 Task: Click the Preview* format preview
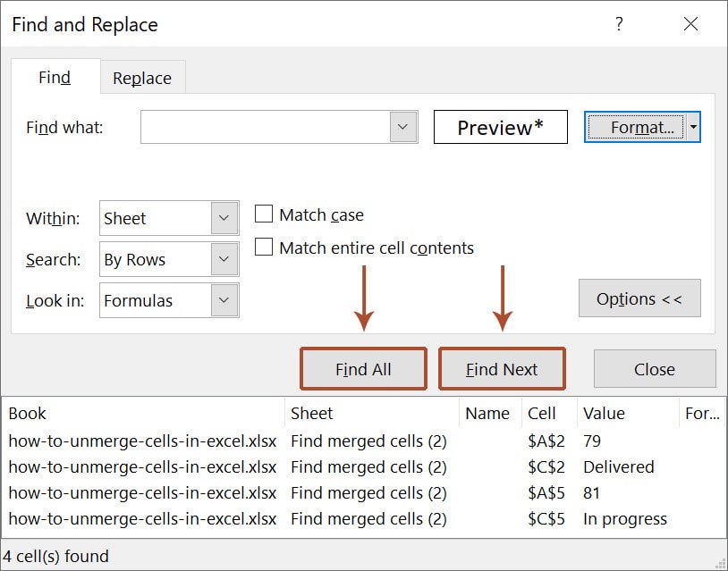(x=500, y=127)
